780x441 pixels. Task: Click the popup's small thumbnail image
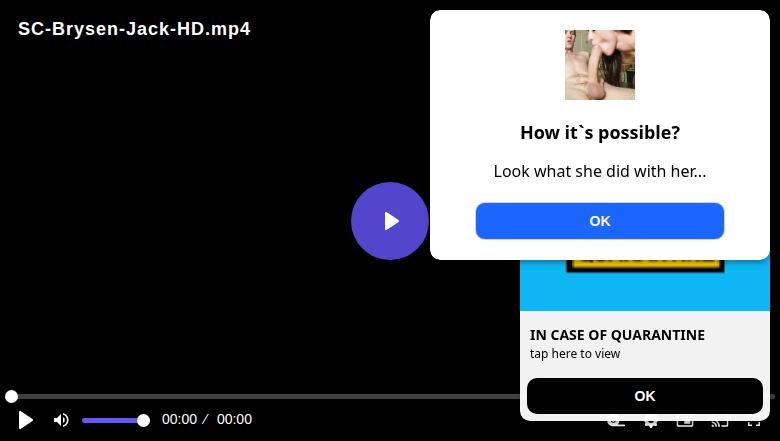599,65
